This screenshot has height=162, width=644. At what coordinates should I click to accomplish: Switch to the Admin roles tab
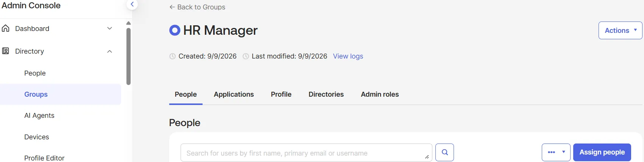[380, 94]
